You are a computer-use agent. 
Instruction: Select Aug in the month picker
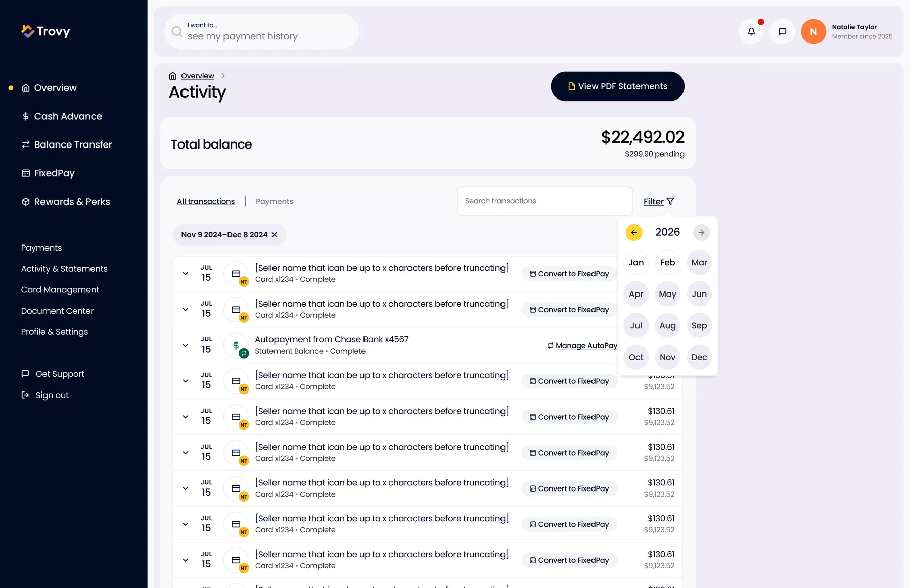click(x=667, y=326)
